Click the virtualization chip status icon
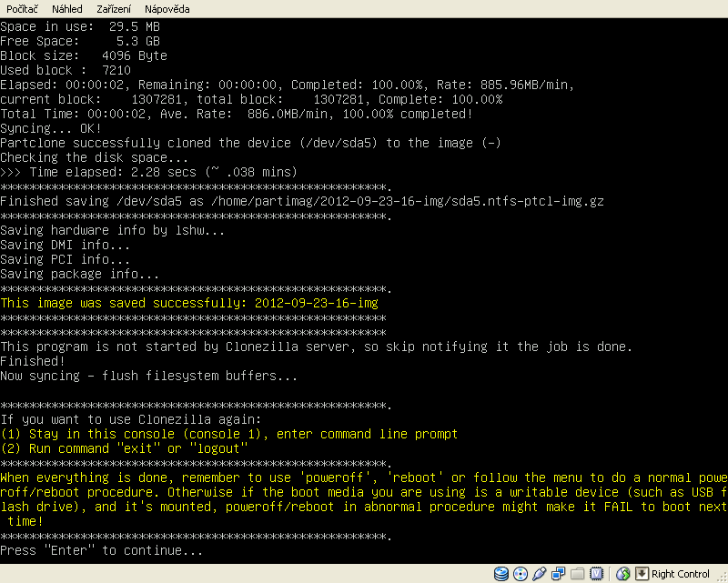 point(596,574)
